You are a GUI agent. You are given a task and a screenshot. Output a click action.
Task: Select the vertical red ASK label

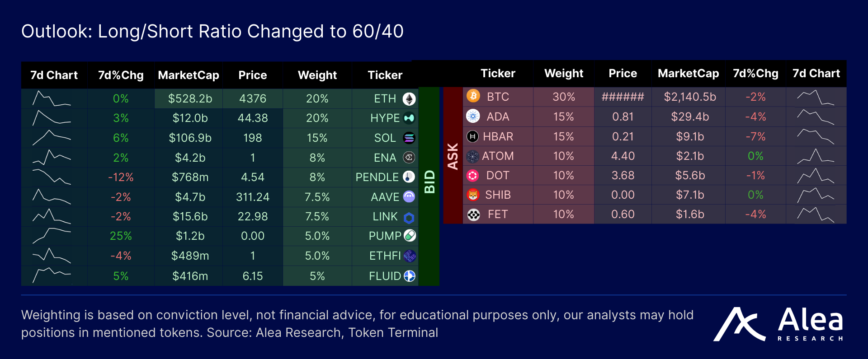(x=453, y=156)
